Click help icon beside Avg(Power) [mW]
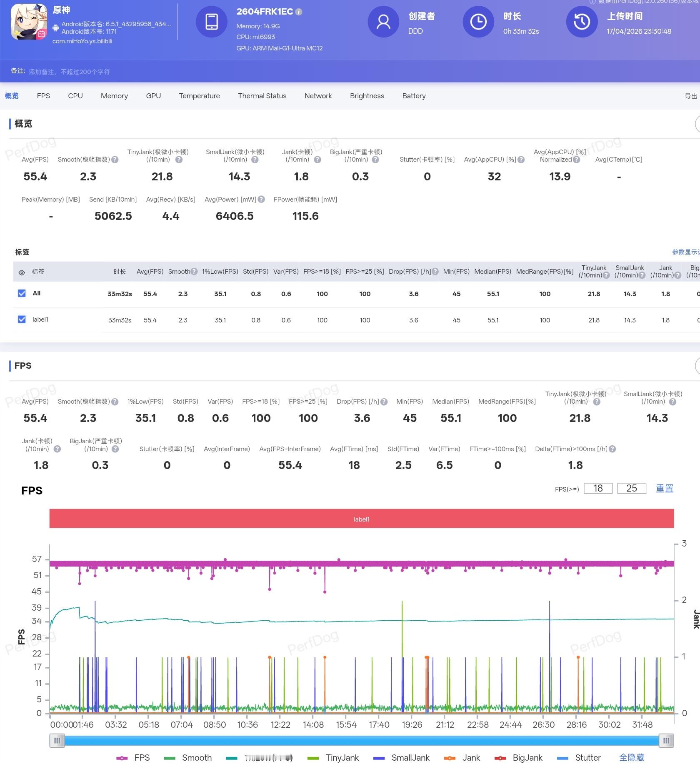 (261, 200)
